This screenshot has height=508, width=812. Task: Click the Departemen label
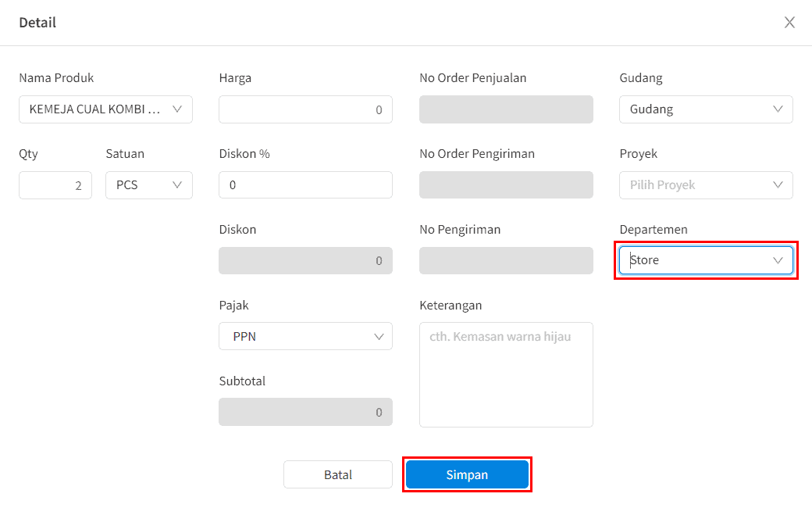click(x=654, y=230)
